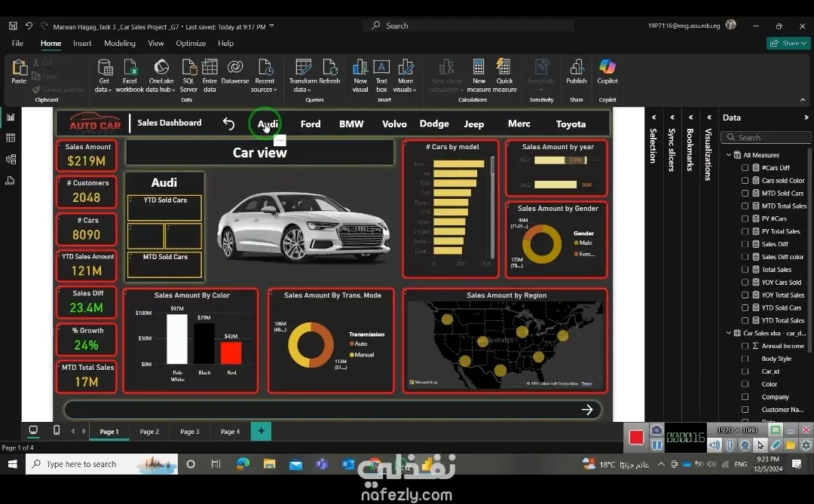Screen dimensions: 814x504
Task: Select the Jeep brand button
Action: pos(473,124)
